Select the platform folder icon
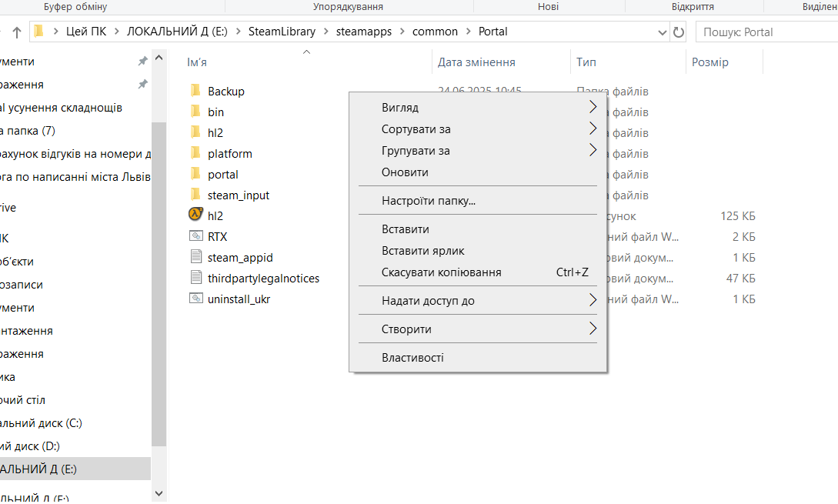 tap(195, 153)
